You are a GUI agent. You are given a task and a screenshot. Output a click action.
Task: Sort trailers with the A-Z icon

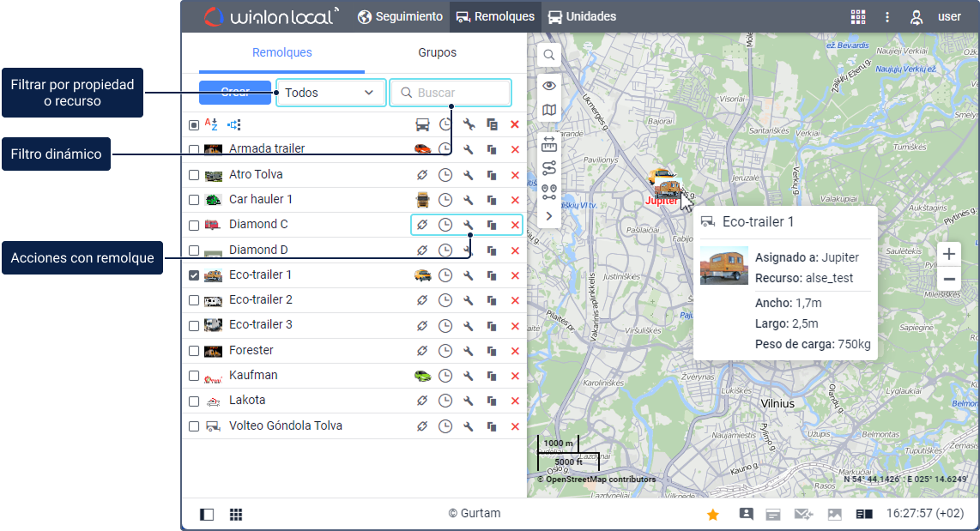click(211, 124)
